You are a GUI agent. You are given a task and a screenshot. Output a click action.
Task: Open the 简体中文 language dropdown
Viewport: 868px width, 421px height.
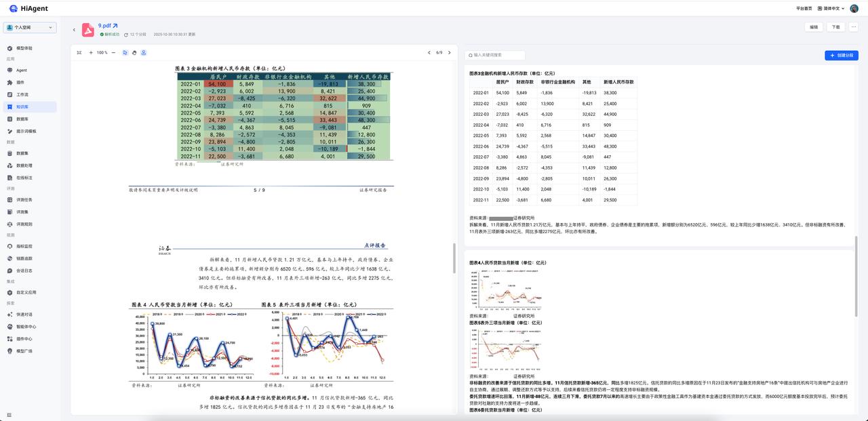pos(831,8)
